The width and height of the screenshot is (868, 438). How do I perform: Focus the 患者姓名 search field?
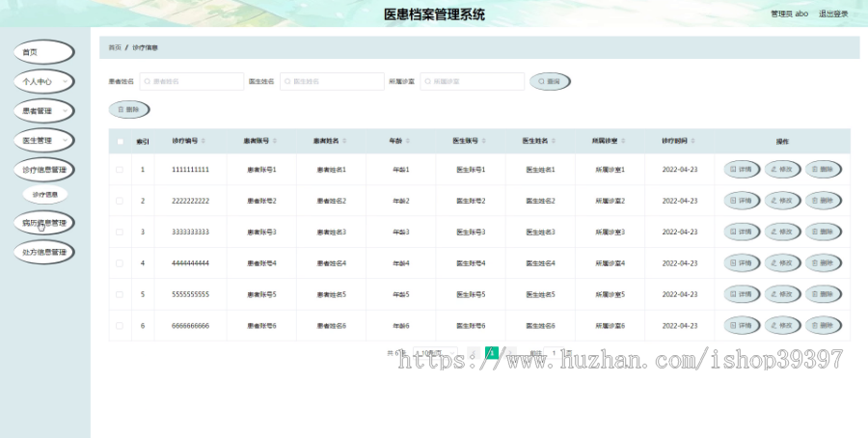[x=192, y=81]
